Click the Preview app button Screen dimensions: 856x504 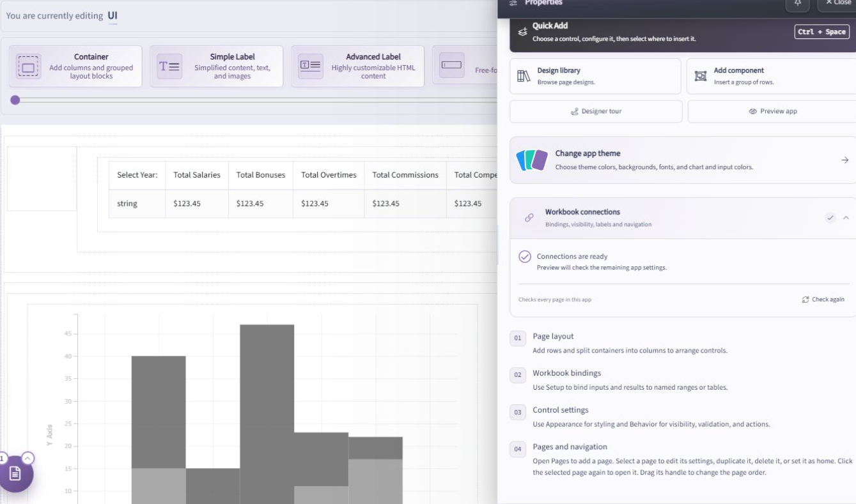coord(772,111)
